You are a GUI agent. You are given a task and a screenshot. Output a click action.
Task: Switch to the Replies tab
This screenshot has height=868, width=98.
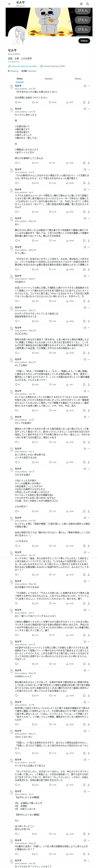tap(49, 79)
